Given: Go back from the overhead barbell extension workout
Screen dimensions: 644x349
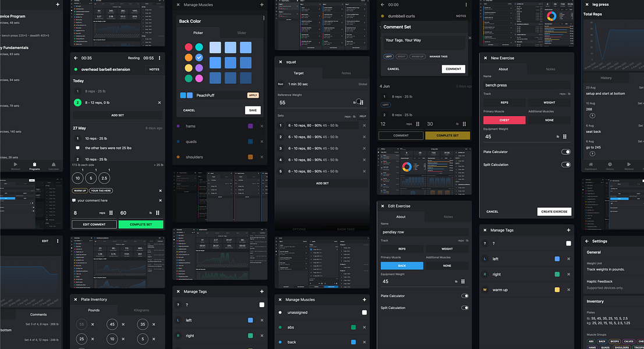Looking at the screenshot, I should [76, 58].
